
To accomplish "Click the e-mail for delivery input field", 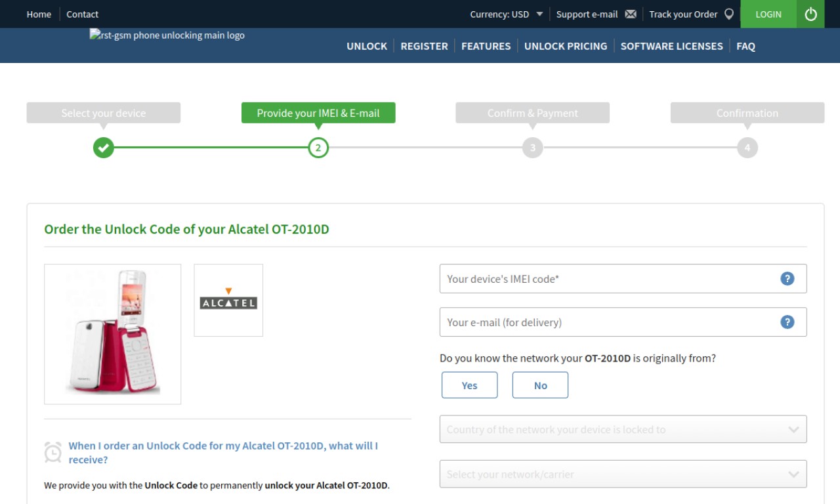I will tap(623, 322).
